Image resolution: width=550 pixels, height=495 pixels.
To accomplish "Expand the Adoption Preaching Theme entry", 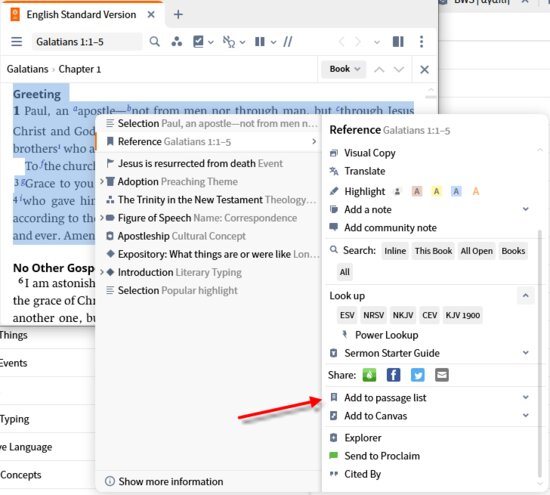I will [102, 182].
